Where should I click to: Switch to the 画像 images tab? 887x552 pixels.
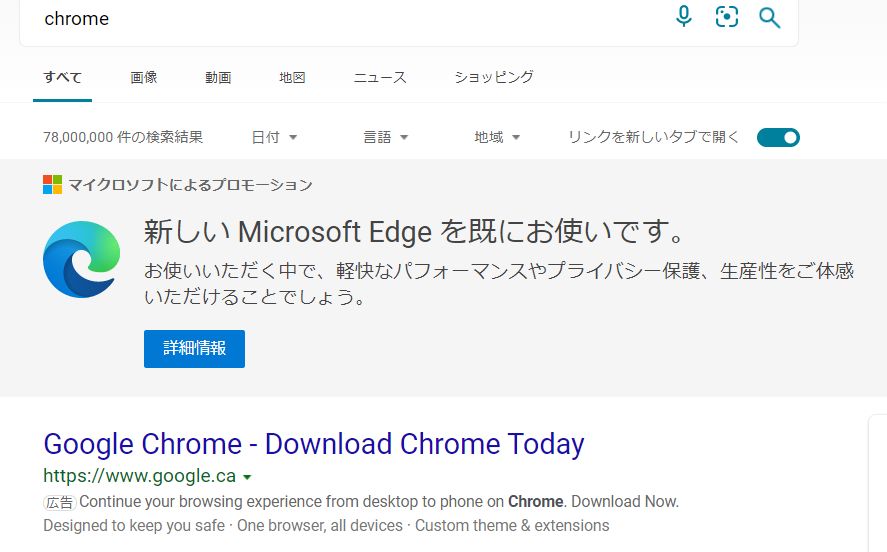point(144,77)
